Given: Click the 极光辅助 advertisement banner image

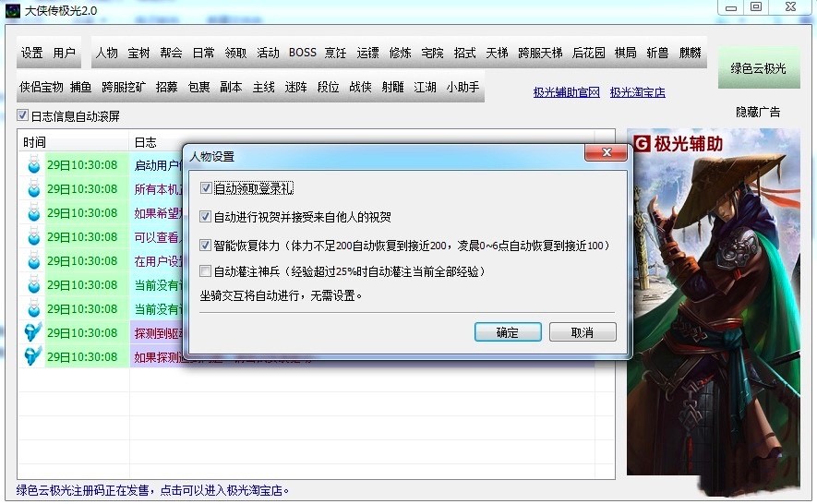Looking at the screenshot, I should [714, 310].
